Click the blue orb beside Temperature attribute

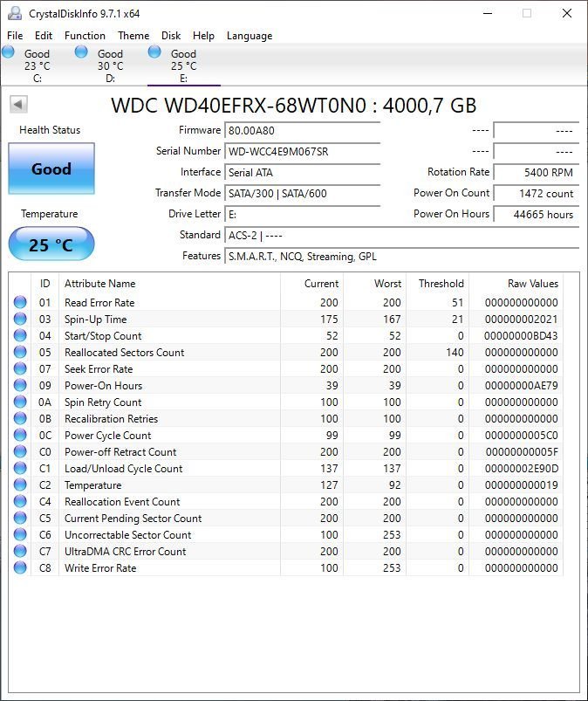20,485
